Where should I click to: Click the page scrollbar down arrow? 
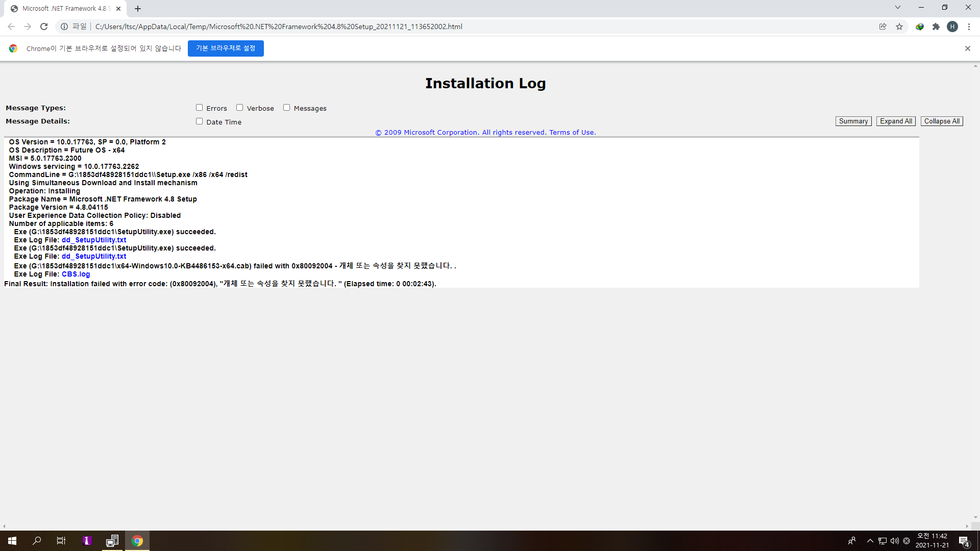click(x=975, y=517)
